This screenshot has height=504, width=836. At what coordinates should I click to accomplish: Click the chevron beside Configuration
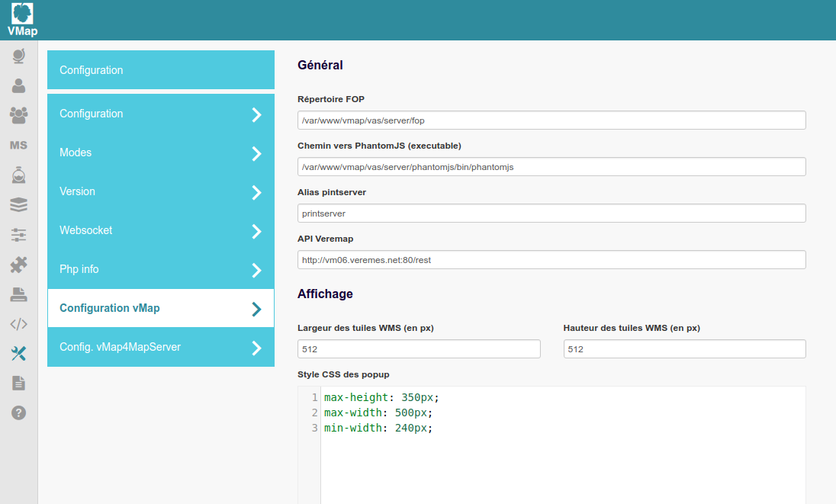tap(256, 114)
